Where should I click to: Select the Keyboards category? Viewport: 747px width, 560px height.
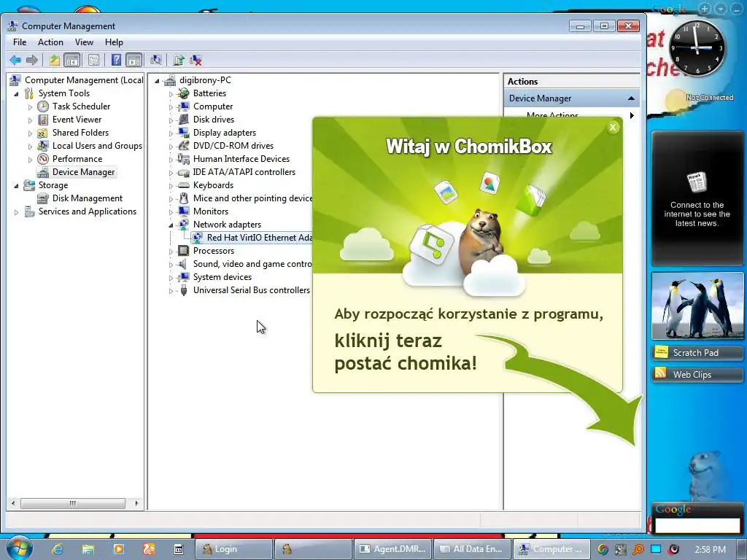click(213, 185)
